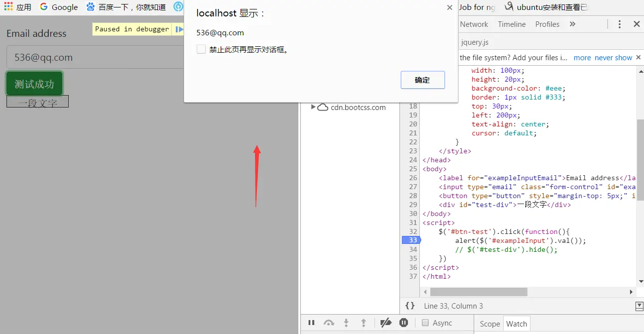Screen dimensions: 644x334
Task: Resume script execution in Paused in debugger overlay
Action: [x=179, y=29]
